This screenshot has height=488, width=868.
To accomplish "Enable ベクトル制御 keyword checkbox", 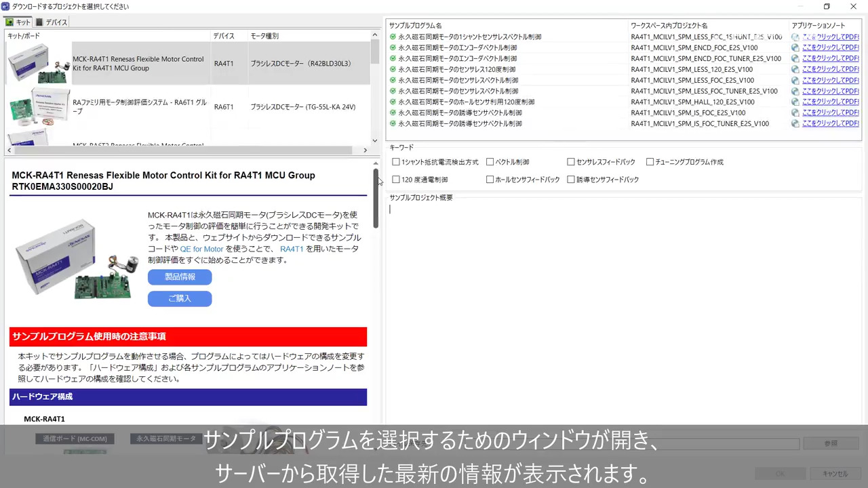I will pos(490,162).
